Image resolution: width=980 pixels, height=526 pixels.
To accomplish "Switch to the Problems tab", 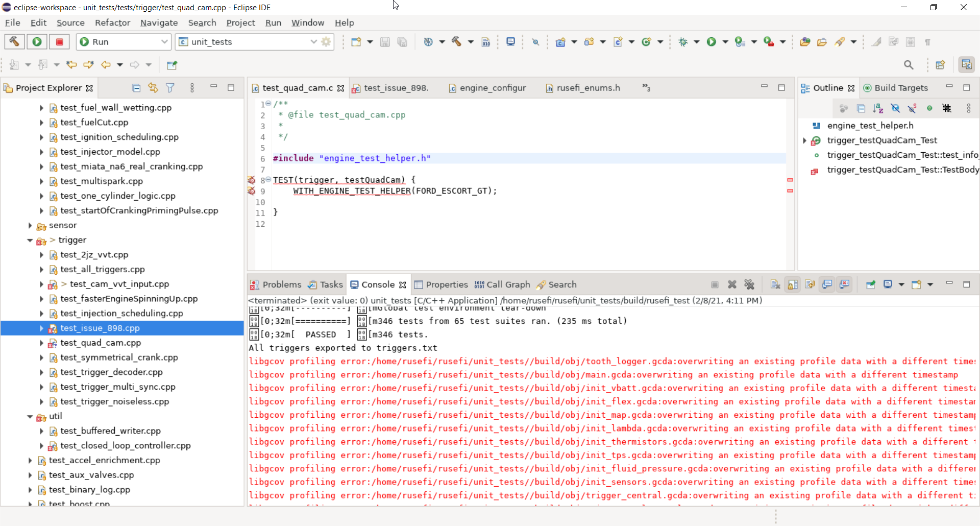I will point(276,284).
